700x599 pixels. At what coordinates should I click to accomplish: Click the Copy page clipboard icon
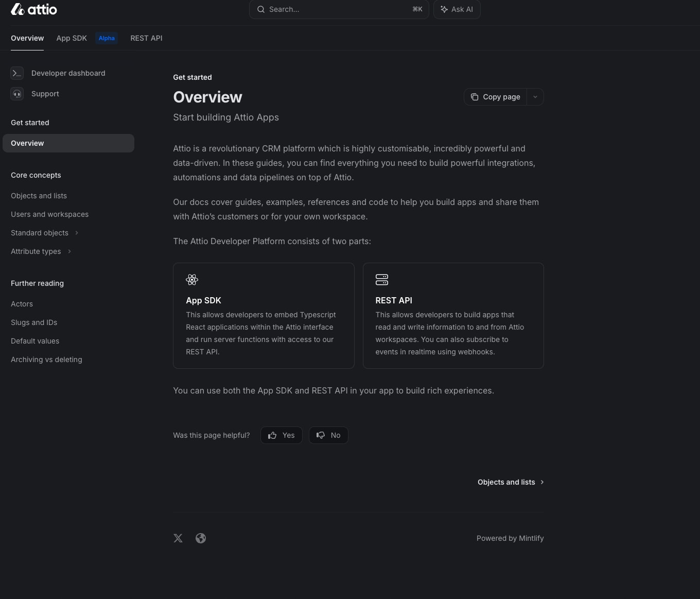point(475,97)
